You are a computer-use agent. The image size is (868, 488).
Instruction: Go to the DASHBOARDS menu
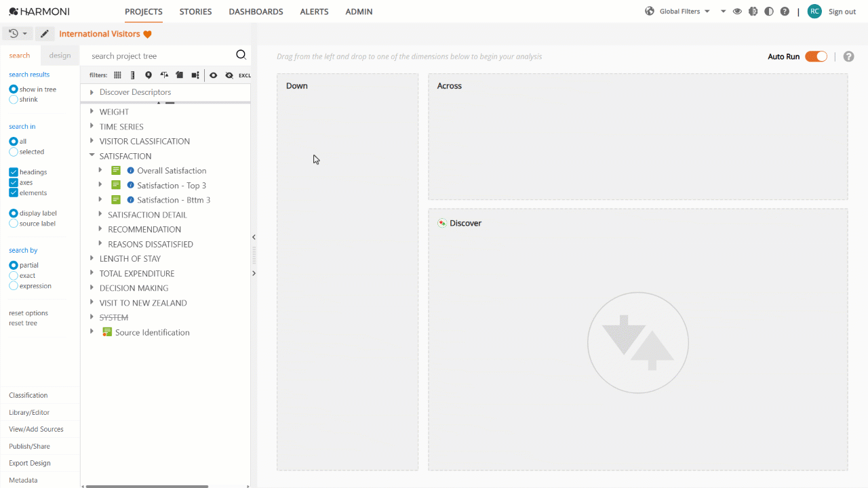[256, 12]
